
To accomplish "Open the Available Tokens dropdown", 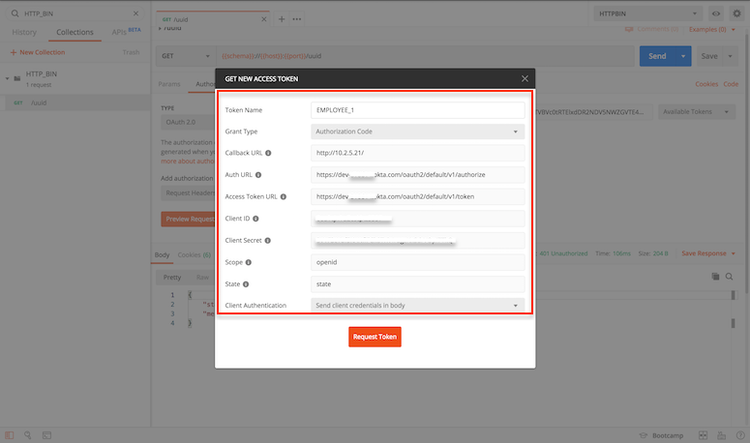I will (697, 112).
